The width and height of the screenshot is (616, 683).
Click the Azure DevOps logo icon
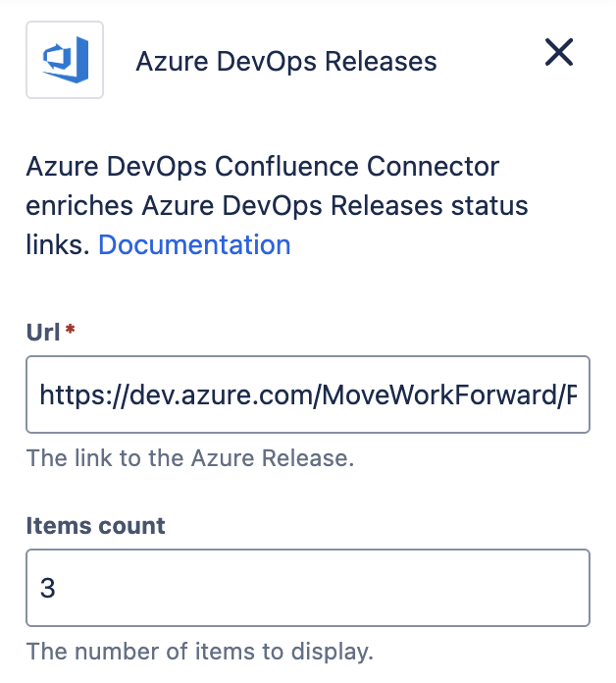coord(66,61)
